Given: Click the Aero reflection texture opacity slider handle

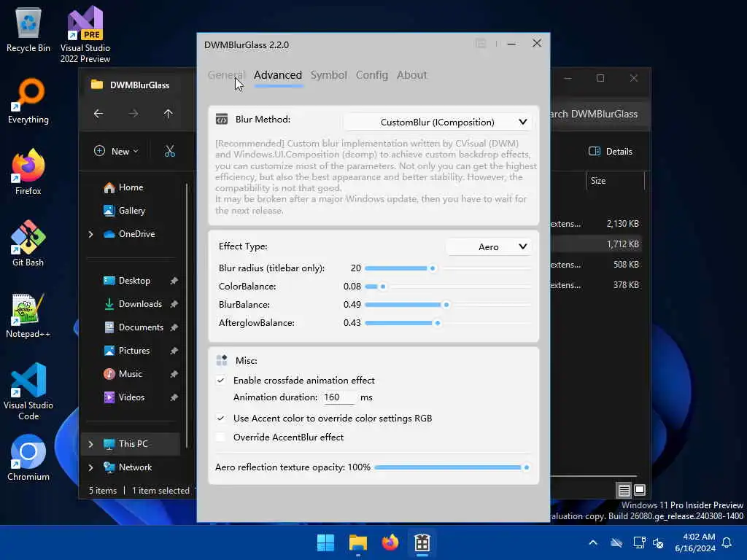Looking at the screenshot, I should (527, 467).
